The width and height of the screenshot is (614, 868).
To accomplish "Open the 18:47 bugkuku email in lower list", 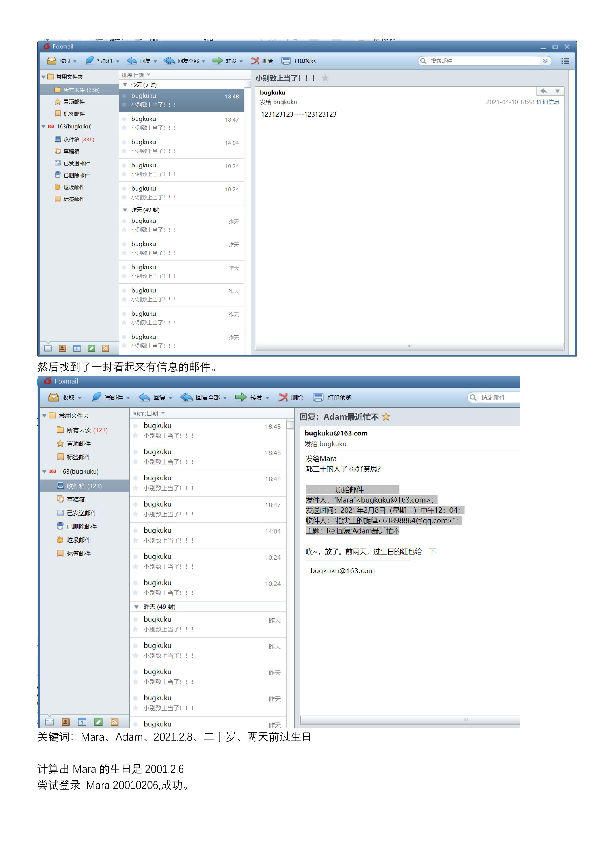I will (208, 509).
